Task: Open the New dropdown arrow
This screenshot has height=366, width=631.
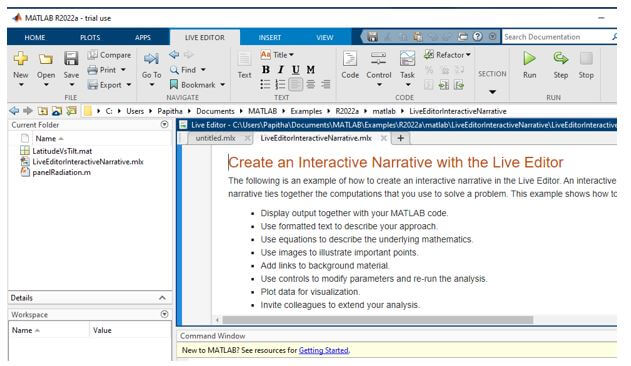Action: pos(21,85)
